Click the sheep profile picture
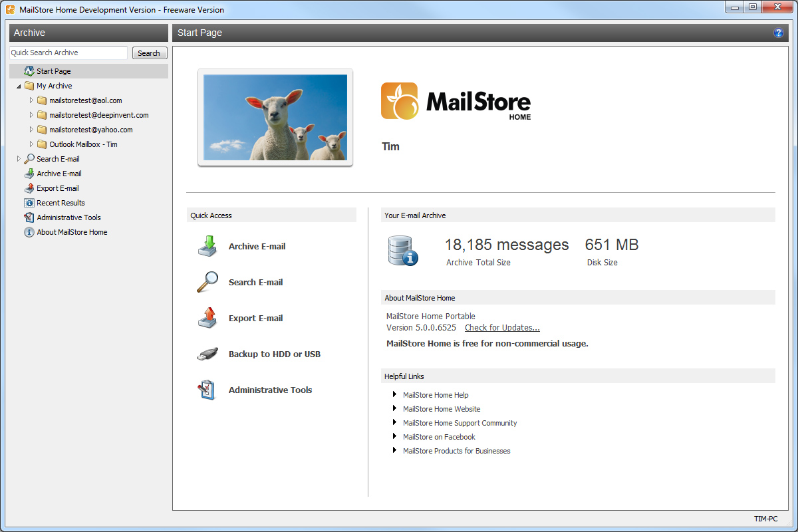This screenshot has height=532, width=798. click(275, 117)
